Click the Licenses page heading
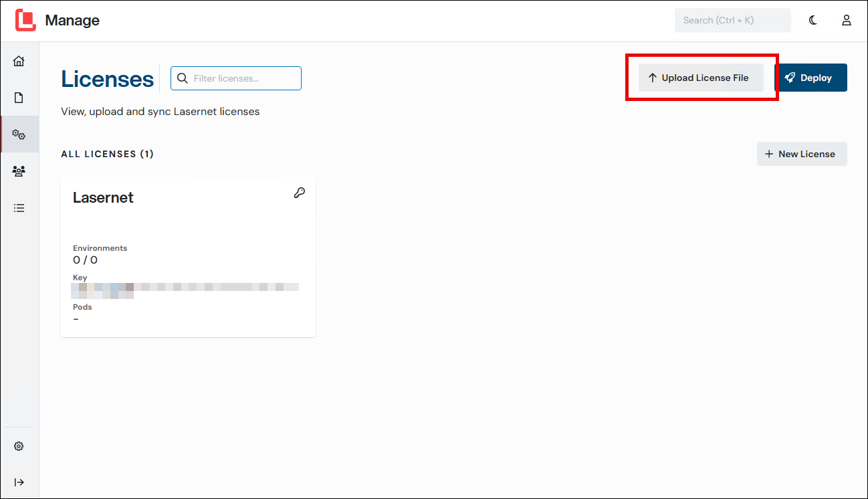Image resolution: width=868 pixels, height=499 pixels. click(x=107, y=79)
